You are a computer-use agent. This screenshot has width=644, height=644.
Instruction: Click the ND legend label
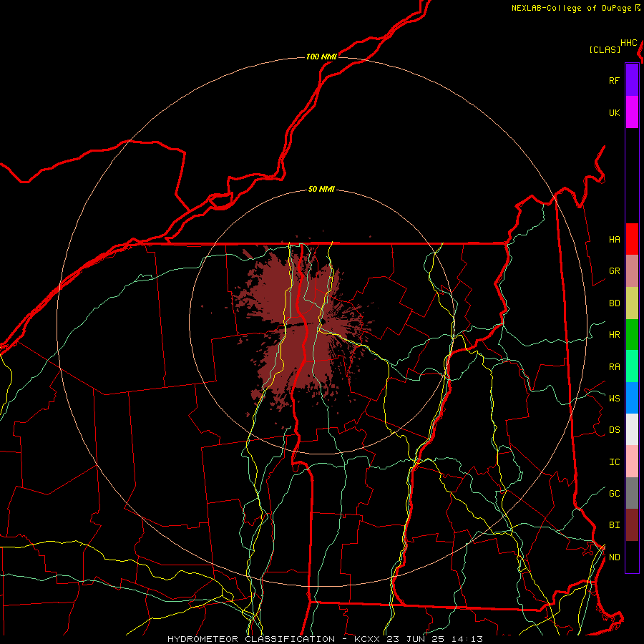point(615,557)
